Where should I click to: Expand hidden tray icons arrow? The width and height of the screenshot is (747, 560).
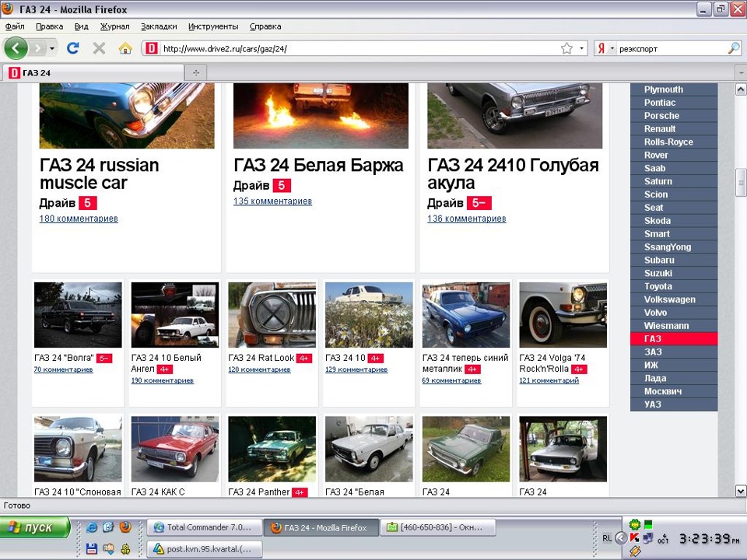click(621, 538)
